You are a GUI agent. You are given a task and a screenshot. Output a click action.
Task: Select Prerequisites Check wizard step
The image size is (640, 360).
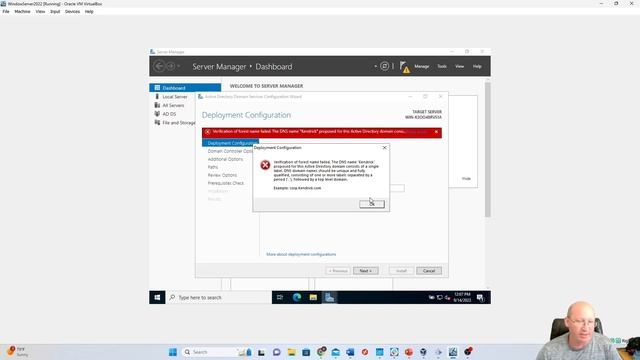point(226,183)
